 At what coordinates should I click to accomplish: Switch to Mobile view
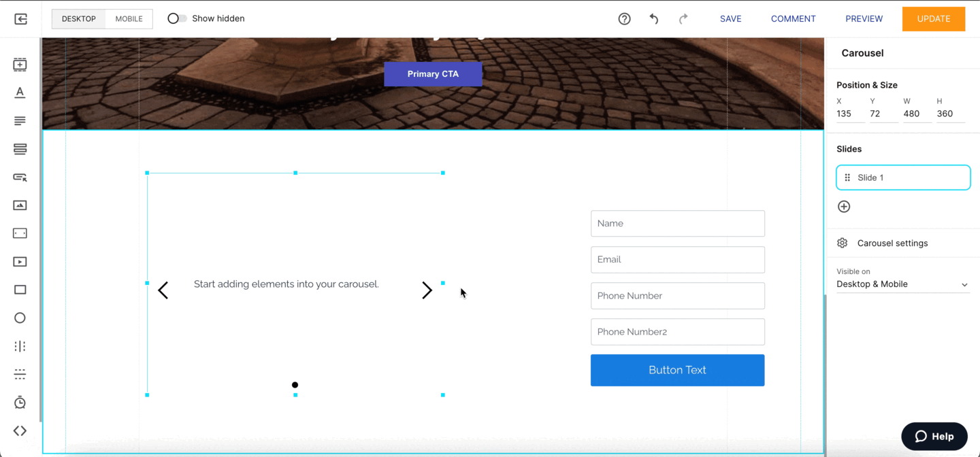pos(129,19)
